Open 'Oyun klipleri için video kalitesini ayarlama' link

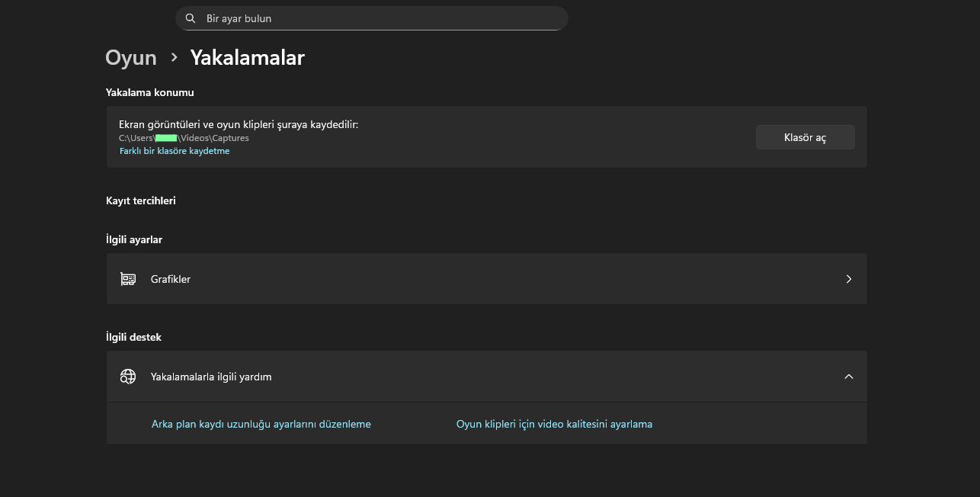(x=554, y=424)
